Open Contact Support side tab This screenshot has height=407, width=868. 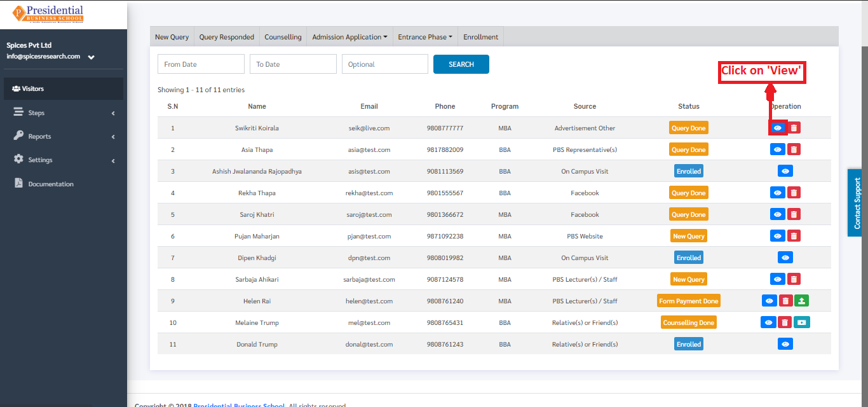[x=857, y=203]
